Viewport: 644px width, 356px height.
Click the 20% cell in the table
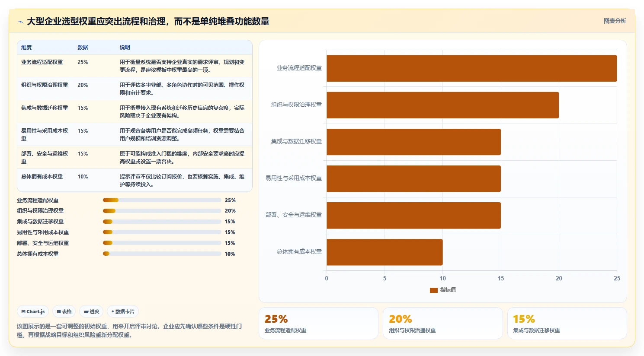[83, 85]
